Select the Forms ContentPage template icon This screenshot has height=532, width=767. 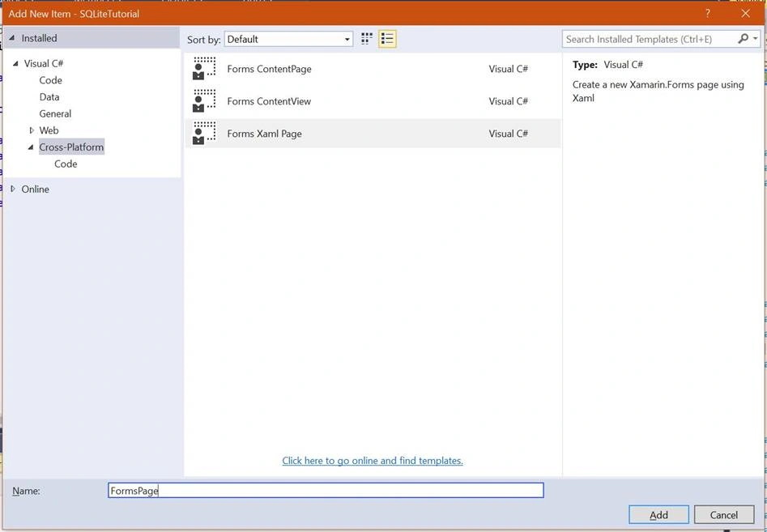point(204,69)
